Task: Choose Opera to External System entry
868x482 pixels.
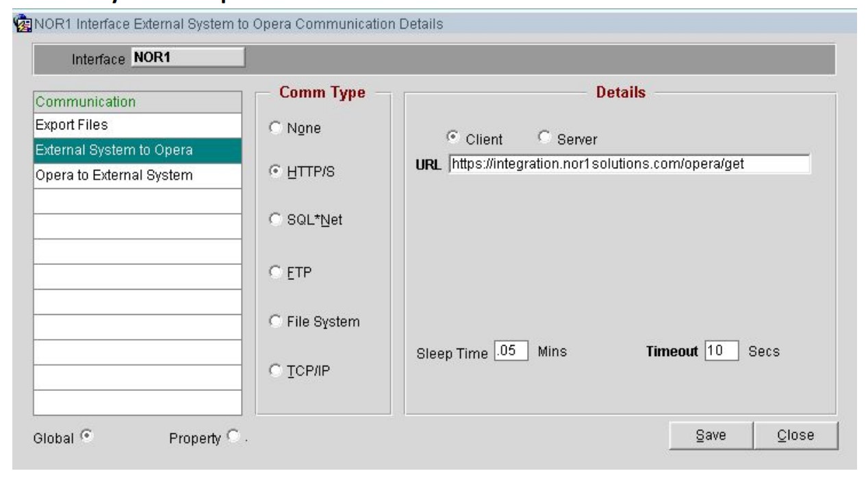Action: pyautogui.click(x=138, y=175)
